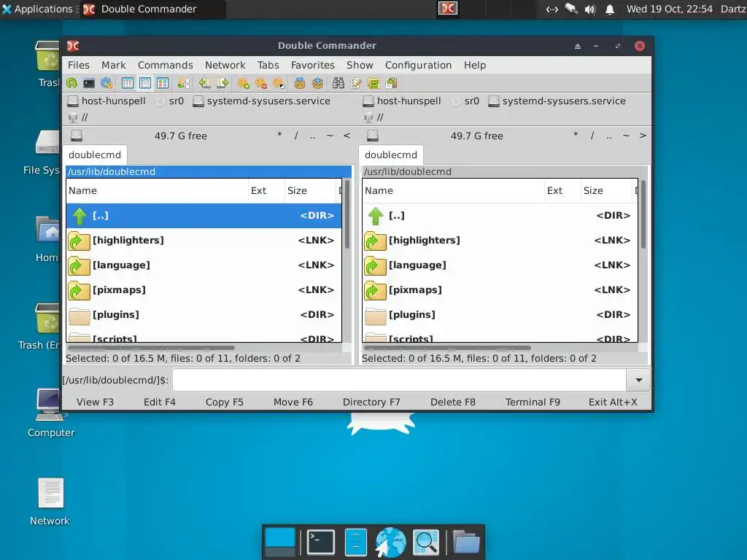This screenshot has width=747, height=560.
Task: Click the right panel '>' button
Action: [x=643, y=136]
